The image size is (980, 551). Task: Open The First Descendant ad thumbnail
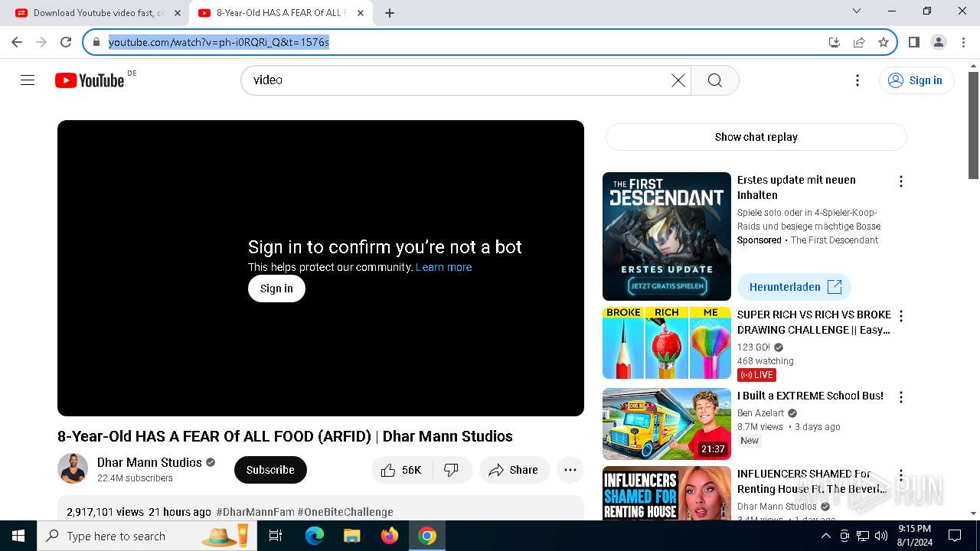pos(667,236)
